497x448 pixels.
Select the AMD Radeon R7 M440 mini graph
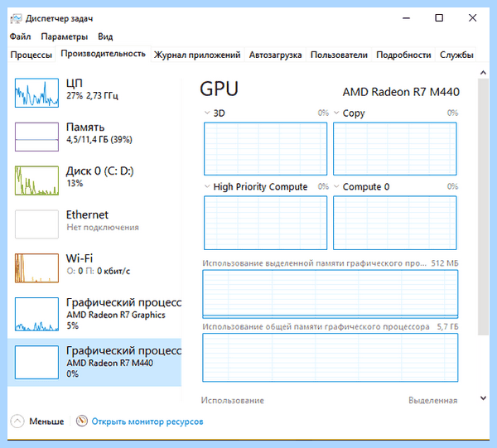[36, 362]
